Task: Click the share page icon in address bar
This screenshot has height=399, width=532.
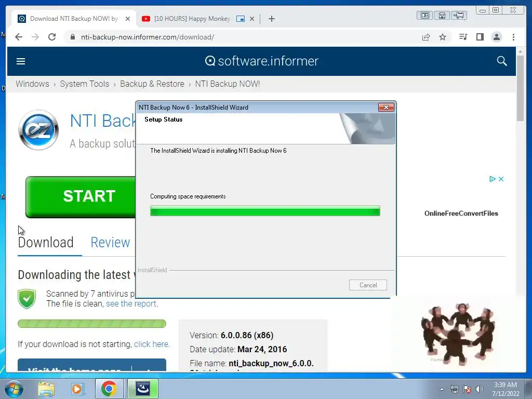Action: pyautogui.click(x=426, y=37)
